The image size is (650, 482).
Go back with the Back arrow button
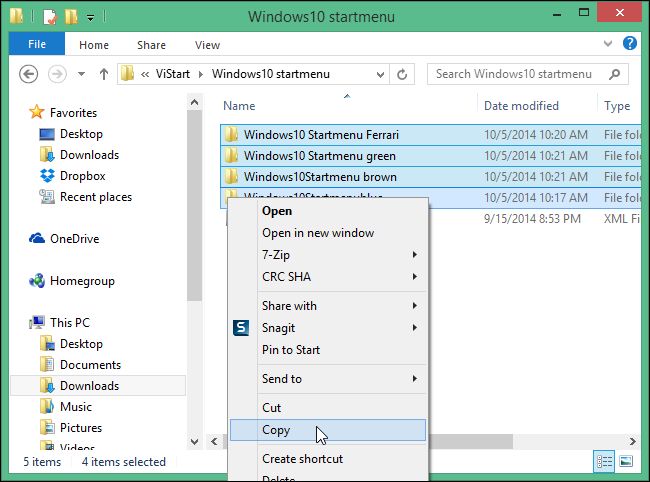(x=29, y=74)
